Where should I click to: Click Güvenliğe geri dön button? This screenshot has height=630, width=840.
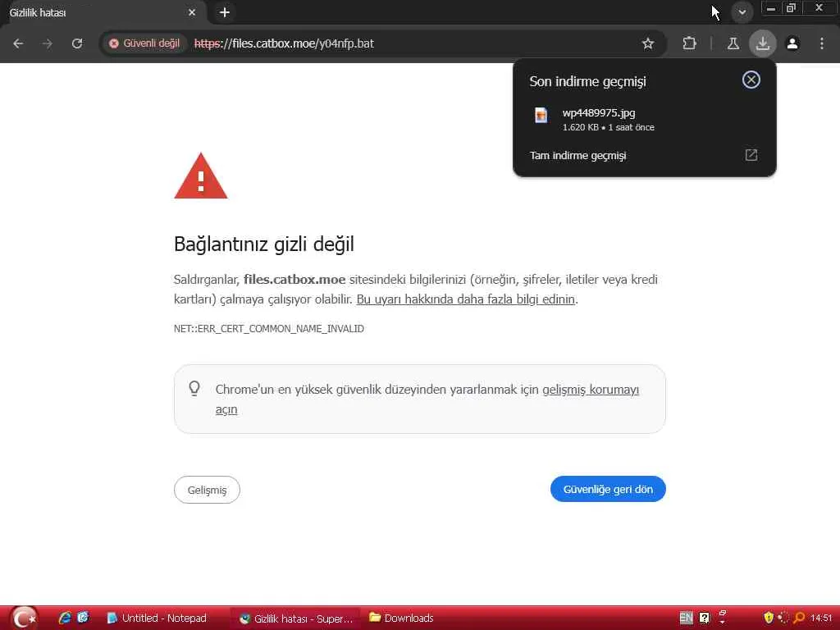(608, 489)
